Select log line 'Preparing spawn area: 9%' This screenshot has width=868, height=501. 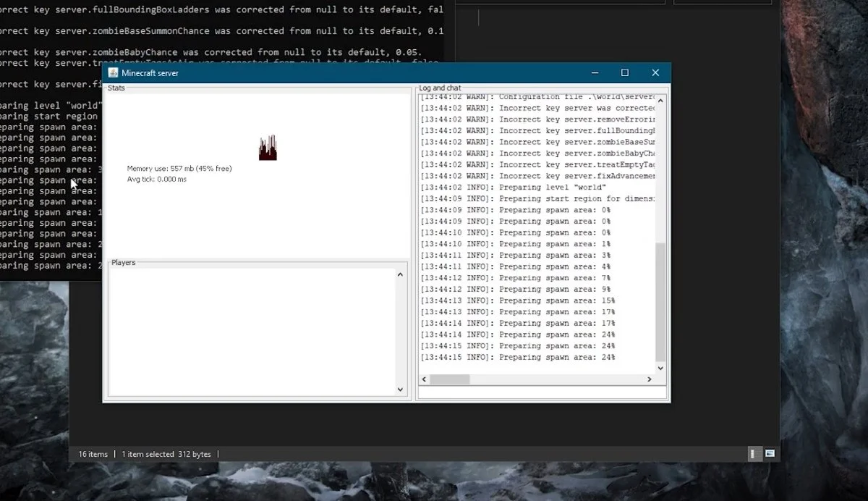(516, 290)
